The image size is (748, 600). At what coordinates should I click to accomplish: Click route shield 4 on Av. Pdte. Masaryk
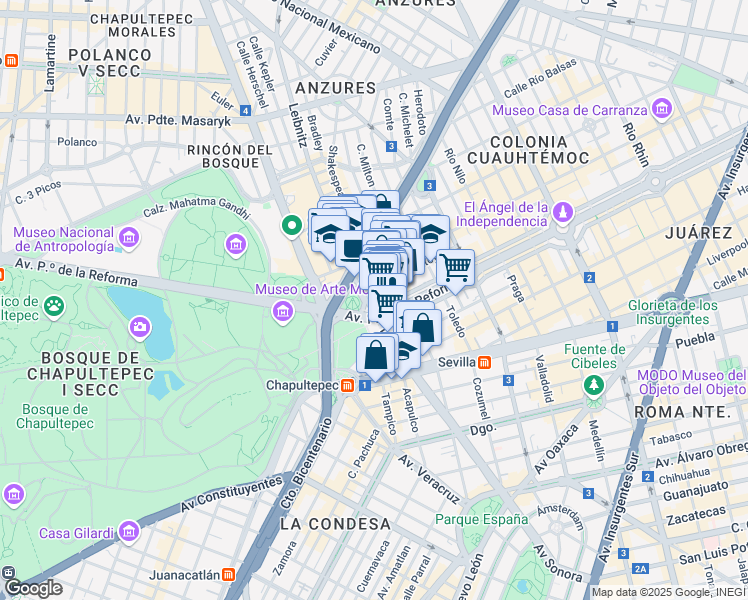coord(245,111)
